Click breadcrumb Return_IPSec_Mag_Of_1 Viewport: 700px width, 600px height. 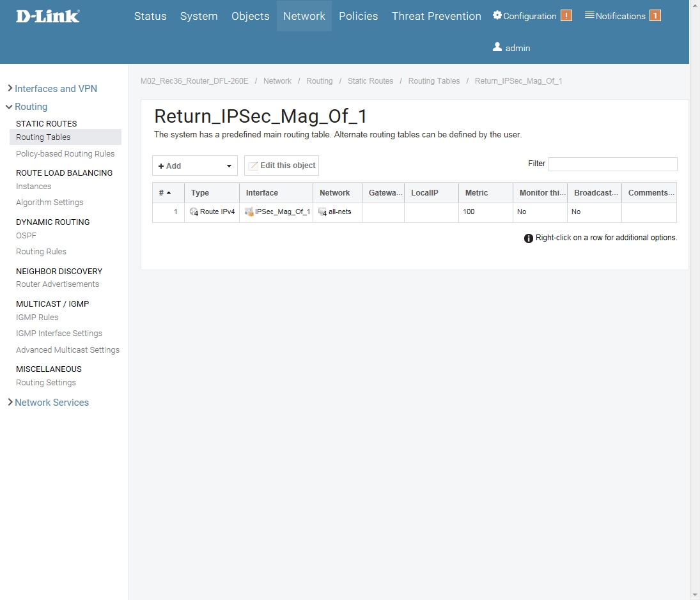point(518,81)
